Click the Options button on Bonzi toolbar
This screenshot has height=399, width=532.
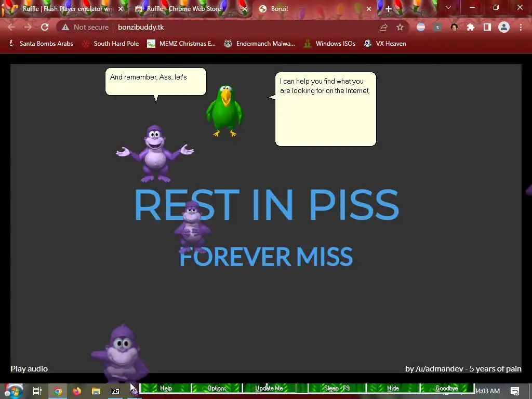(217, 388)
